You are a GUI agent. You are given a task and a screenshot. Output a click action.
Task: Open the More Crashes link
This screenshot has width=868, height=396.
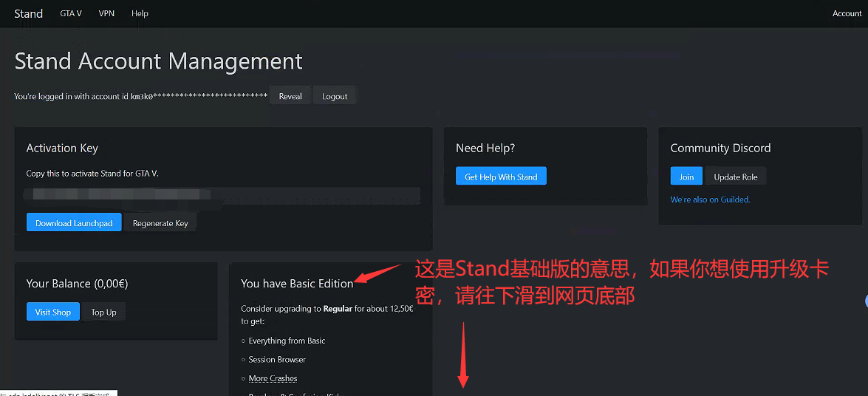coord(273,378)
